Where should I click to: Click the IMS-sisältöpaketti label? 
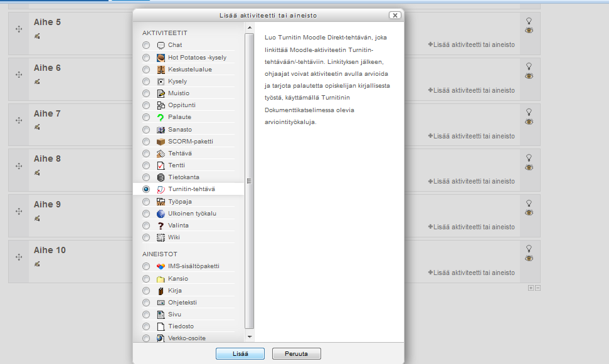194,266
